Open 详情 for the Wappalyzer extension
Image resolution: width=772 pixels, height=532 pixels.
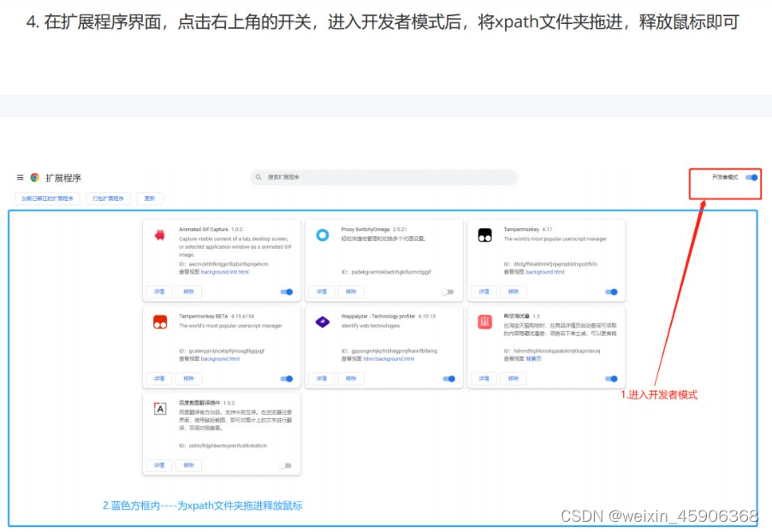coord(322,379)
